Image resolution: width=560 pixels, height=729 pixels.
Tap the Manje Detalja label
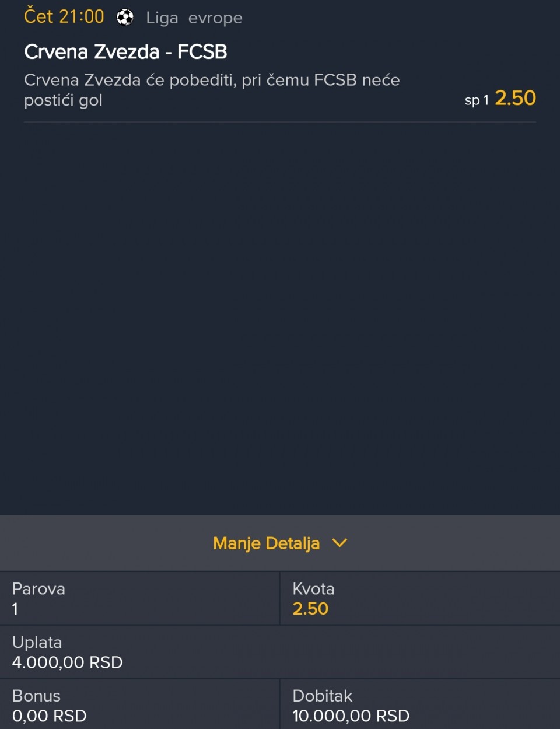click(267, 543)
